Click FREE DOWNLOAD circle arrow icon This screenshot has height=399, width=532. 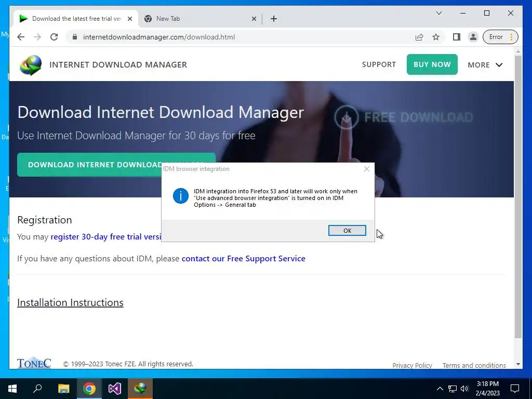(x=346, y=117)
